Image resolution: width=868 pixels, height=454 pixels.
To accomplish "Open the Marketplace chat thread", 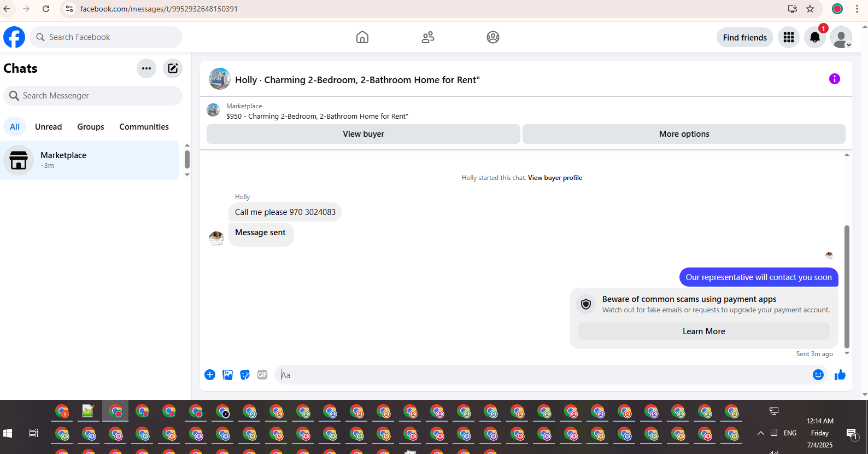I will [x=90, y=160].
